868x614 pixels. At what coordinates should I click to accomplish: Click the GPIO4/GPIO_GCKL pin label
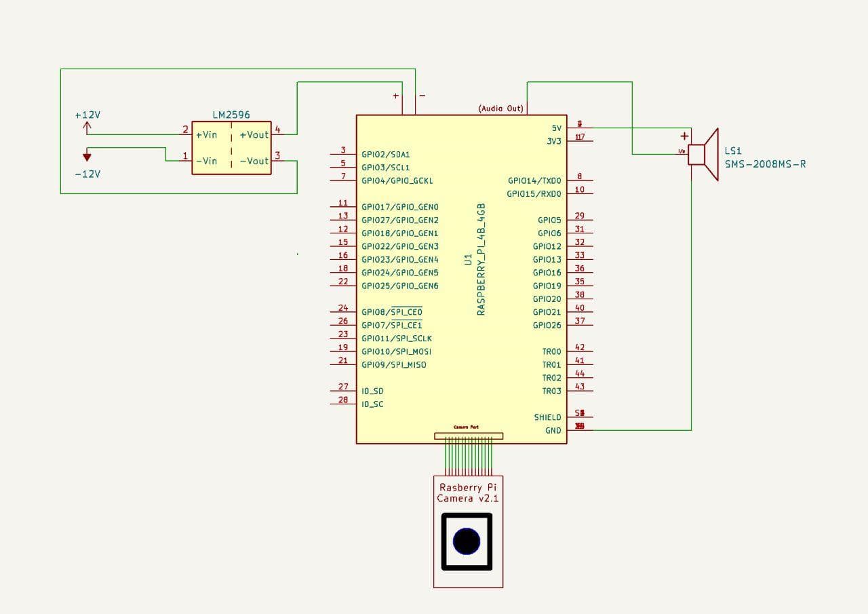click(x=397, y=181)
